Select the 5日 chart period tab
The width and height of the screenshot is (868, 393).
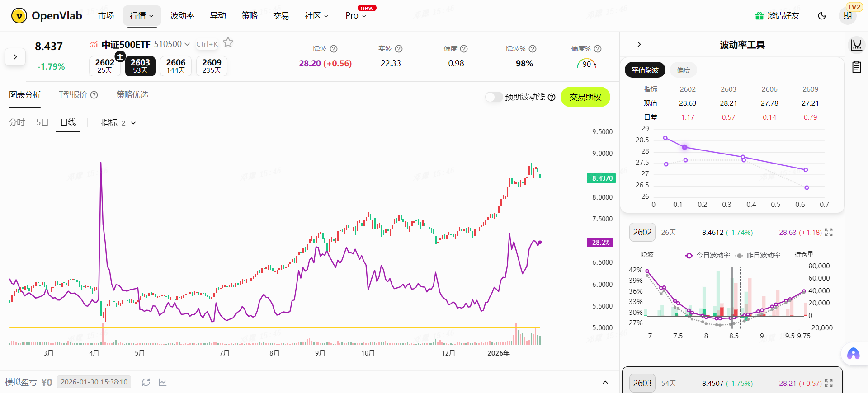pyautogui.click(x=42, y=122)
